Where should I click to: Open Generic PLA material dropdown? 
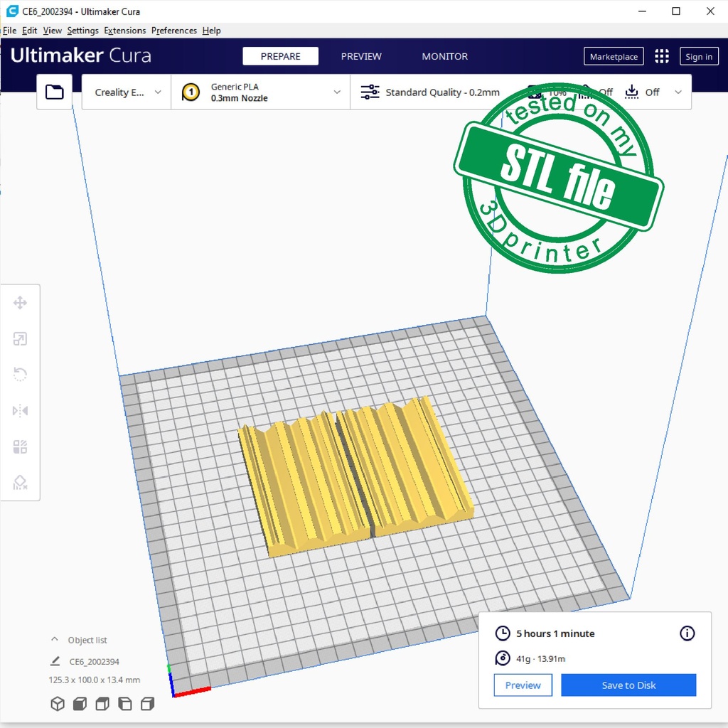260,92
